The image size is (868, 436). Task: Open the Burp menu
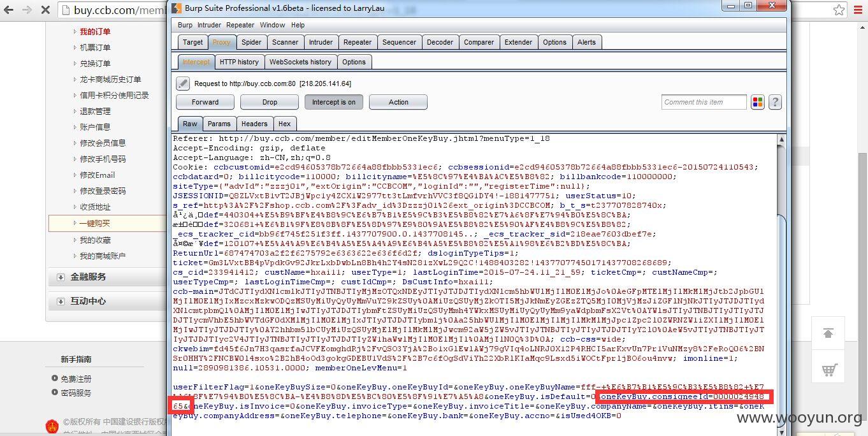pos(185,25)
